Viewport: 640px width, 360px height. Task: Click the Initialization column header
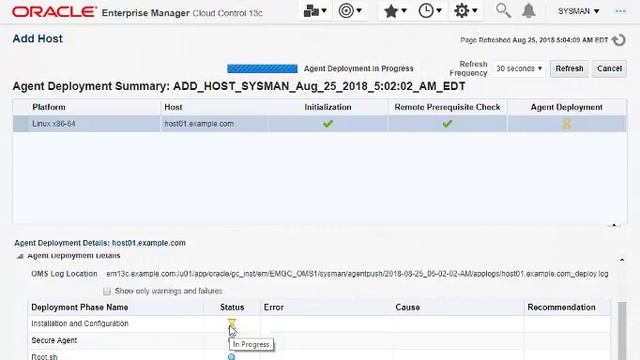tap(328, 107)
